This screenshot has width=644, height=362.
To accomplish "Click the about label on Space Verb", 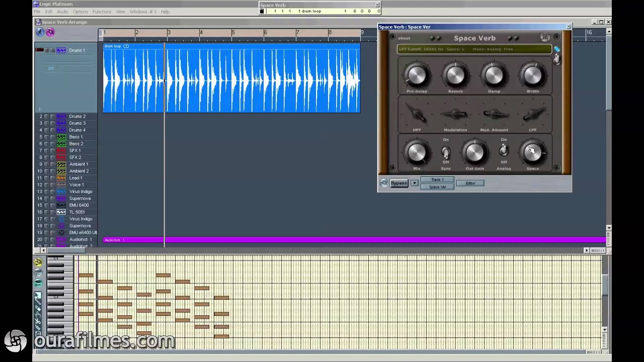I will 404,38.
